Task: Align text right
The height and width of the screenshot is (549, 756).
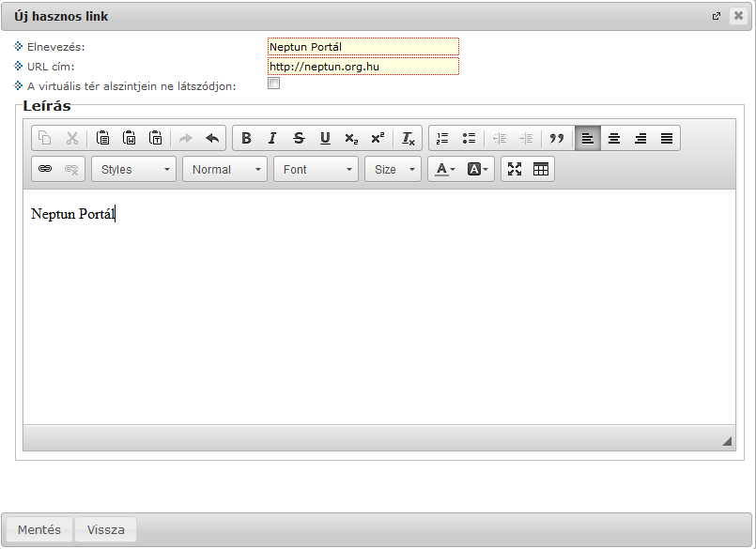Action: click(640, 138)
